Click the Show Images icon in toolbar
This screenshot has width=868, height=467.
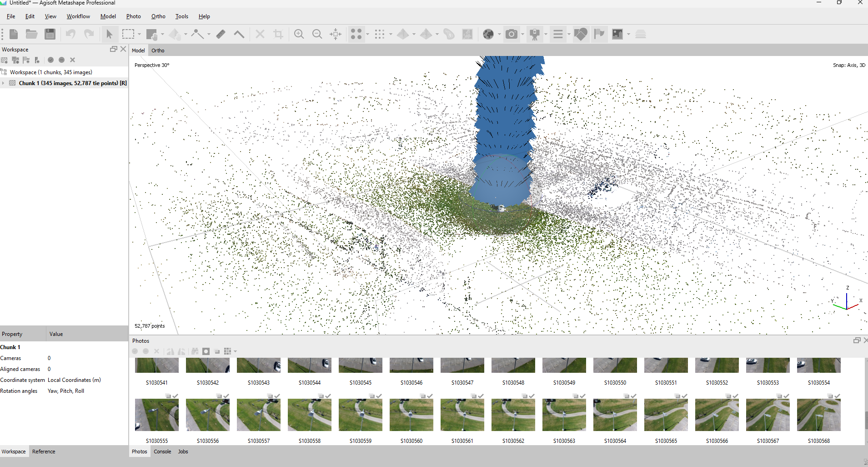[617, 34]
